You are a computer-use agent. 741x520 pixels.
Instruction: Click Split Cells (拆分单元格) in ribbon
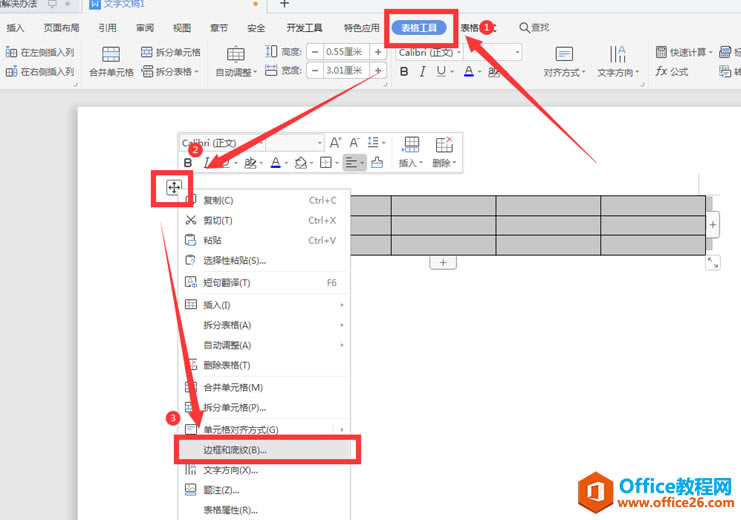coord(171,52)
